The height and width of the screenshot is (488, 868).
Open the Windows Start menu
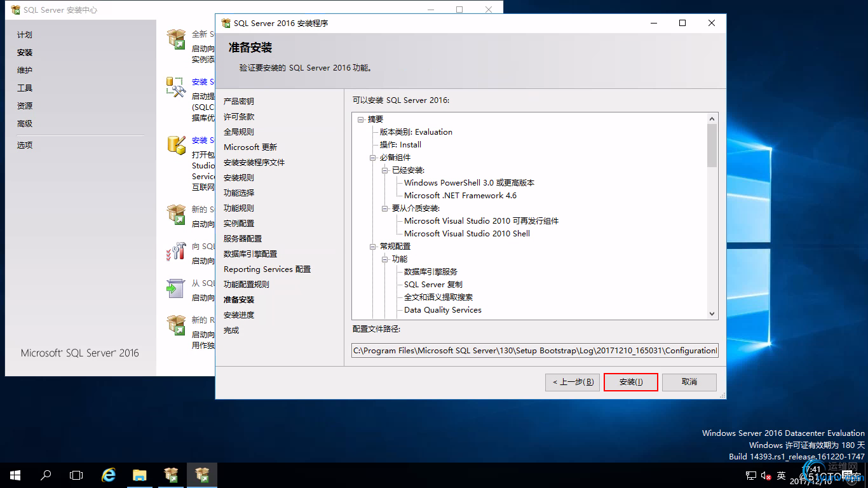[x=15, y=475]
